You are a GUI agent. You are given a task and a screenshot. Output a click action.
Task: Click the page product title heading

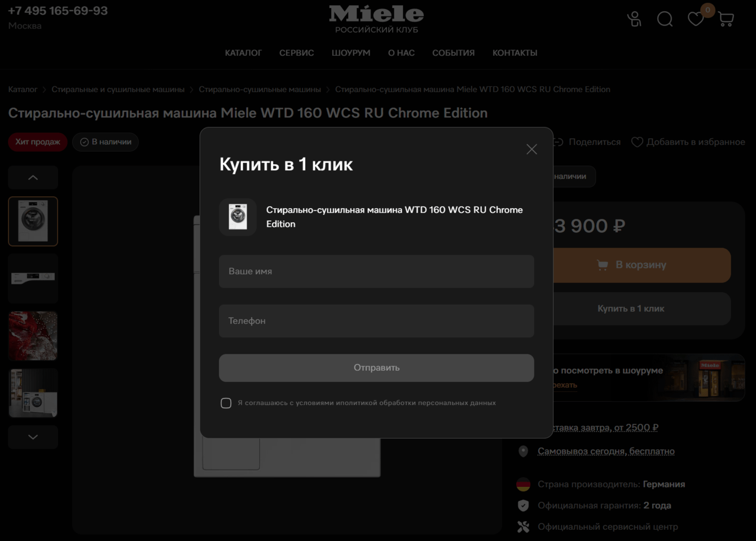[x=248, y=113]
